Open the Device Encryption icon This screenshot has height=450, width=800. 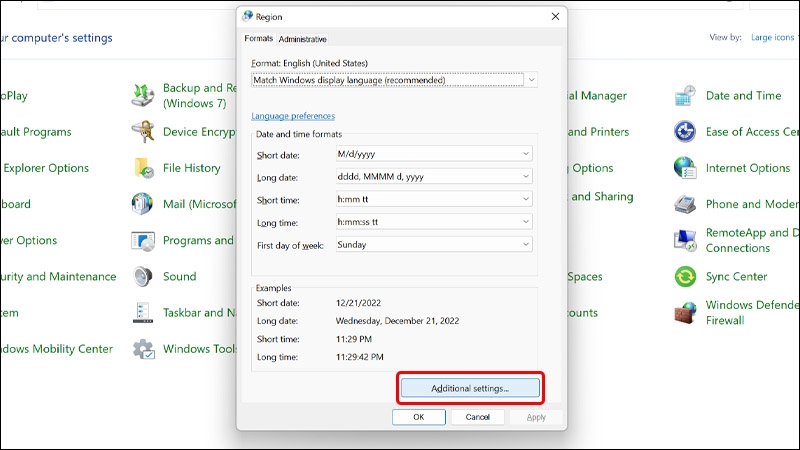coord(143,132)
